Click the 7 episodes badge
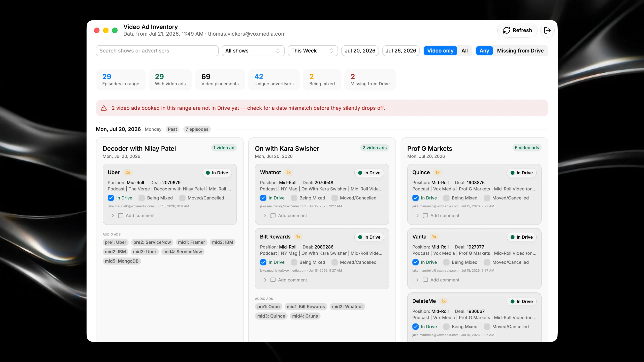644x362 pixels. pyautogui.click(x=197, y=129)
